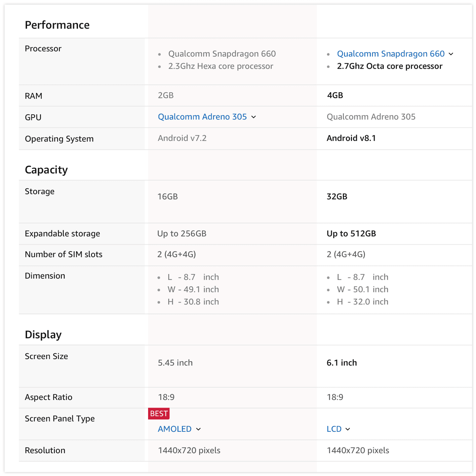The width and height of the screenshot is (476, 476).
Task: Select the Display section heading
Action: click(43, 335)
